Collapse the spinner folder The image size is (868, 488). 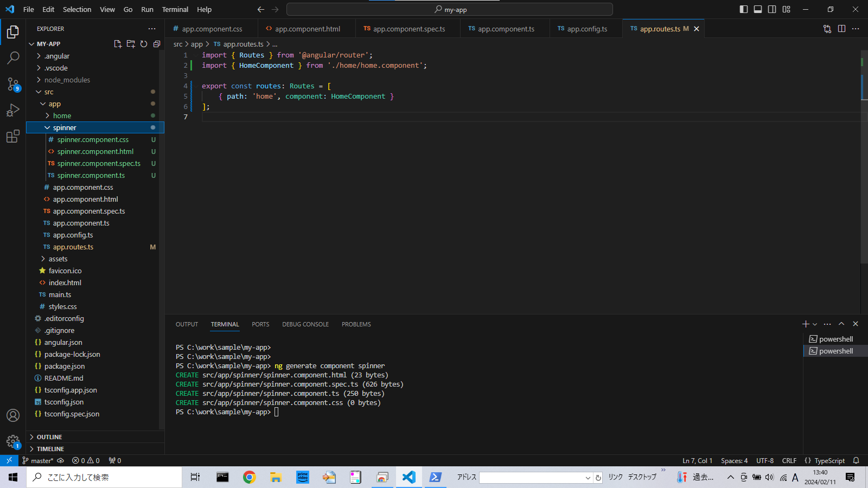(95, 127)
